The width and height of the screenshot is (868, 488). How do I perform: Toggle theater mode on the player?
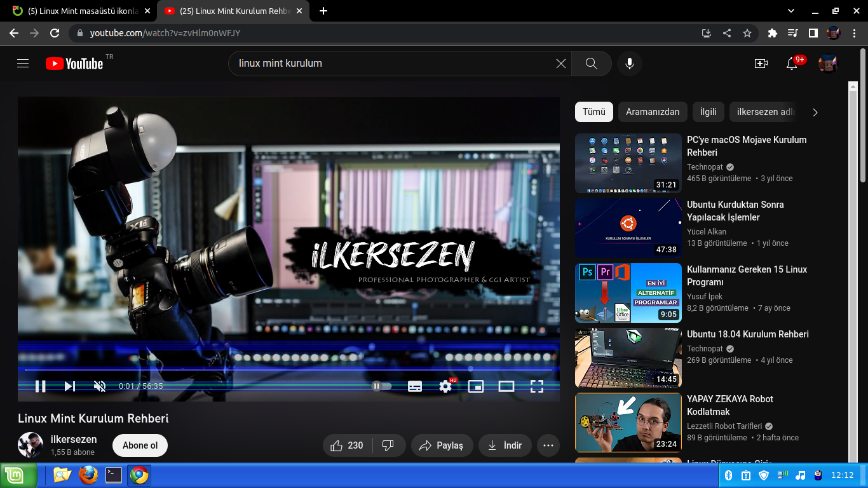click(x=506, y=386)
